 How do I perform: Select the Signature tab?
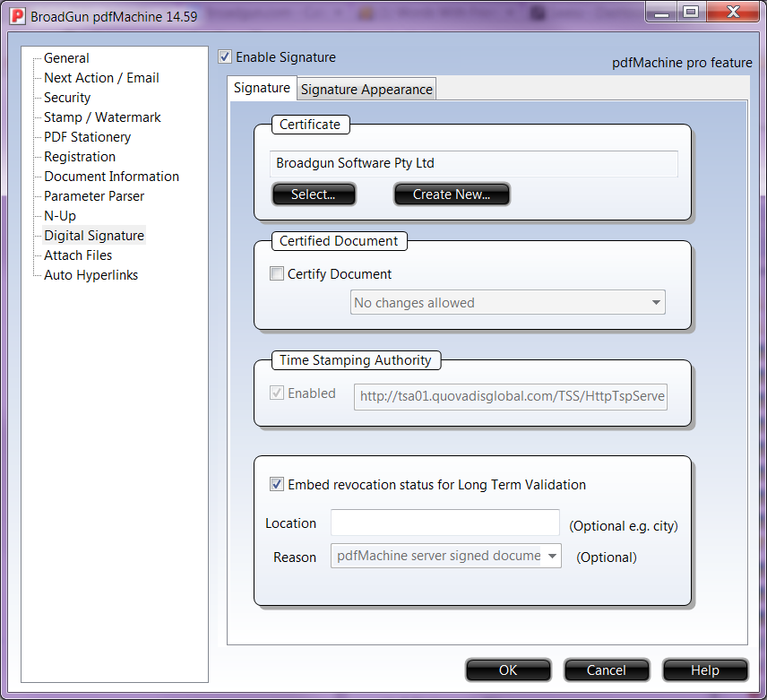click(x=262, y=88)
